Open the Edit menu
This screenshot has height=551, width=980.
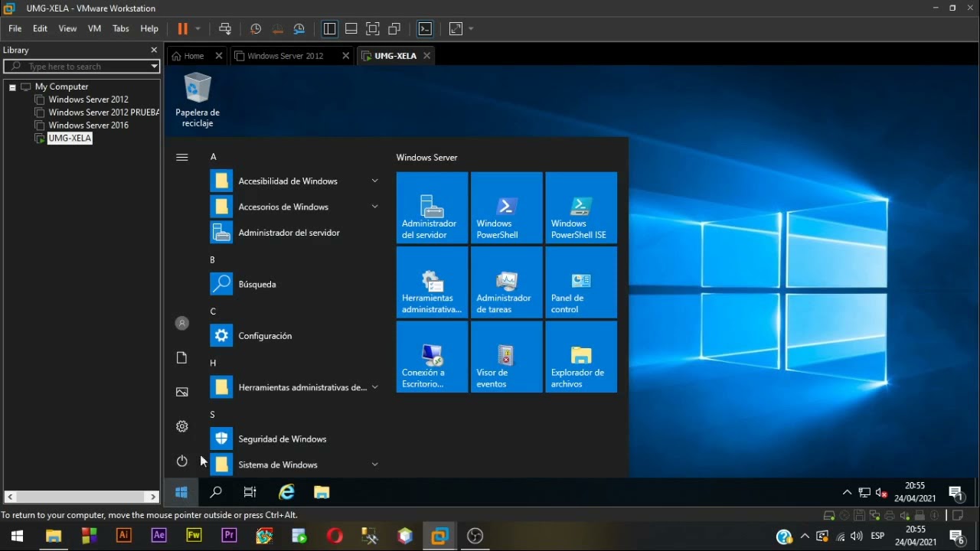tap(40, 28)
